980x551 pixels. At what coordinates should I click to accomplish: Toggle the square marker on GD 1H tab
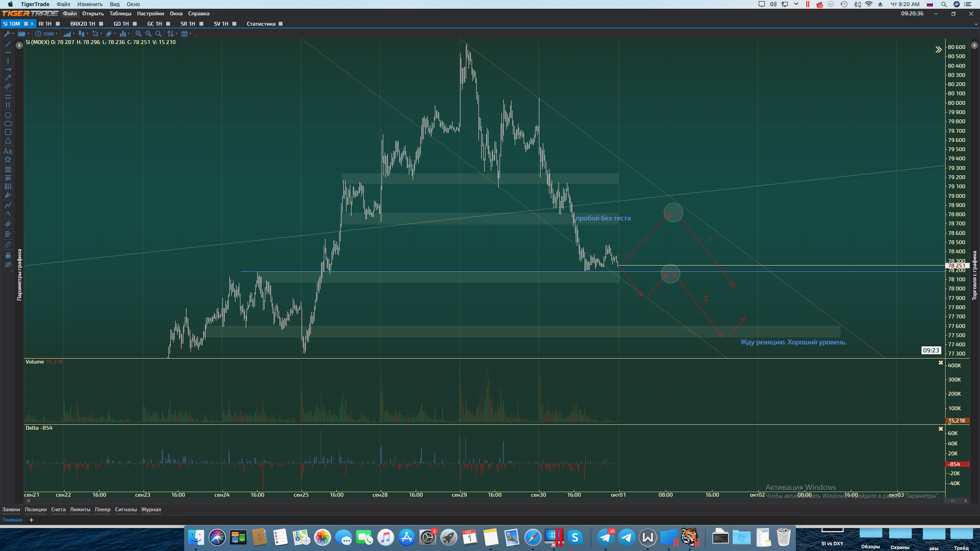click(135, 24)
